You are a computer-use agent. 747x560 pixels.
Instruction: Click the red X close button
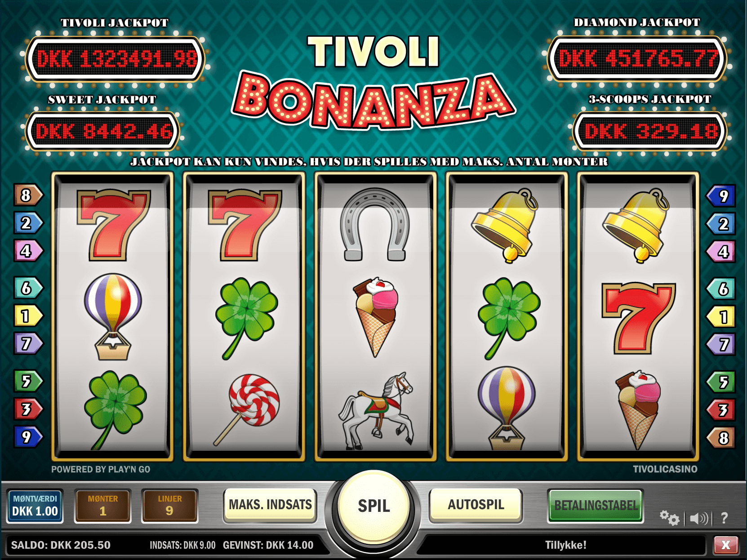pos(725,545)
